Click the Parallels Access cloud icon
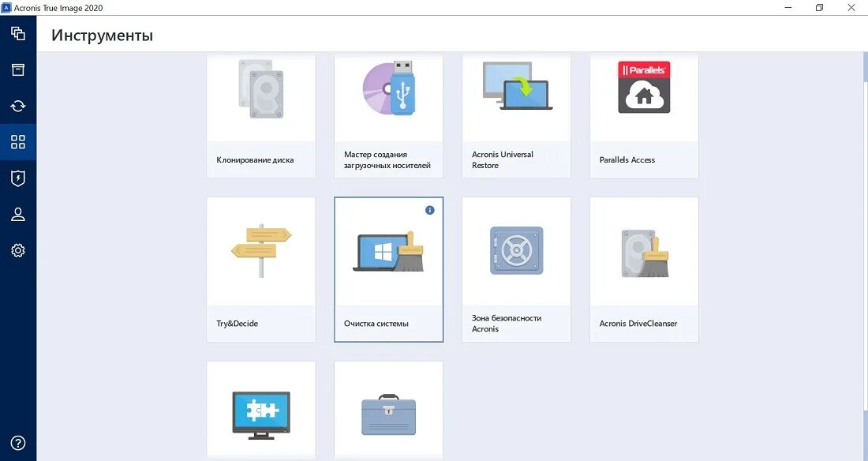 (x=644, y=87)
